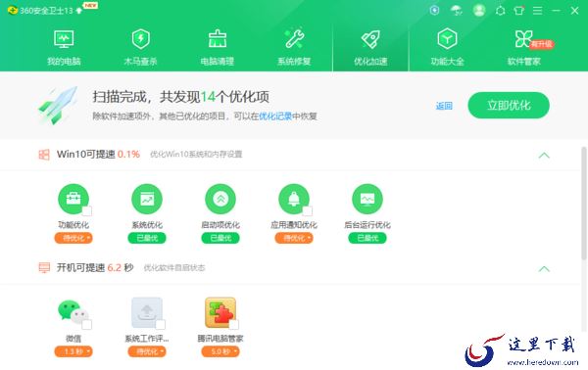Open the 电脑清理 broom tab
Viewport: 588px width, 370px height.
pos(218,48)
